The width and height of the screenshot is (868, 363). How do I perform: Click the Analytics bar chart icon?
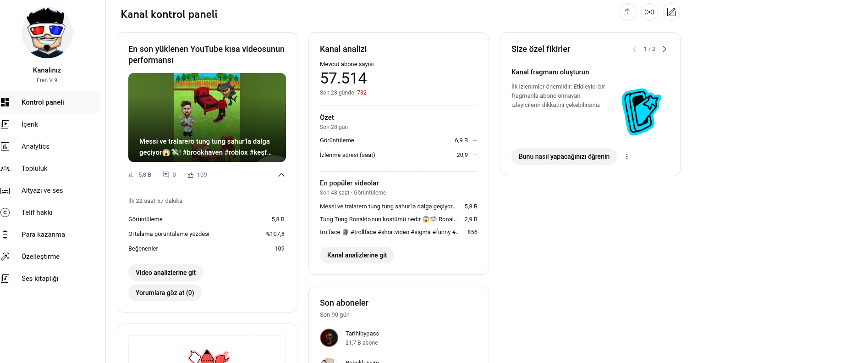tap(5, 146)
